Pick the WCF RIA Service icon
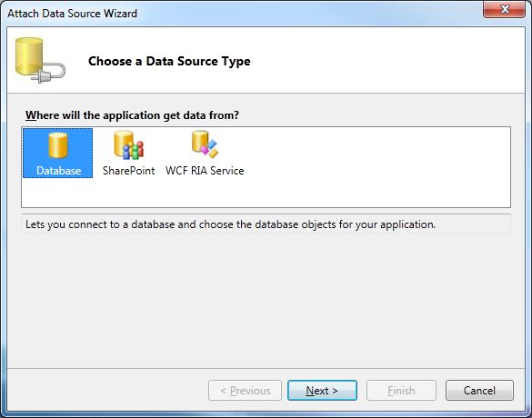Image resolution: width=532 pixels, height=418 pixels. coord(205,144)
